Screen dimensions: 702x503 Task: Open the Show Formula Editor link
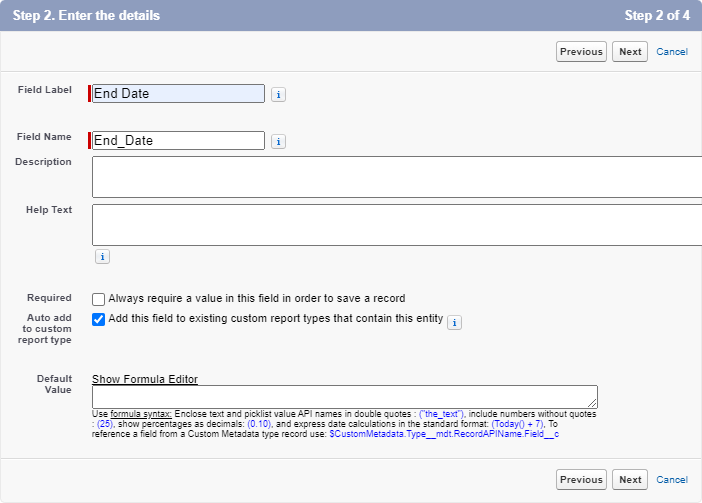pyautogui.click(x=144, y=379)
